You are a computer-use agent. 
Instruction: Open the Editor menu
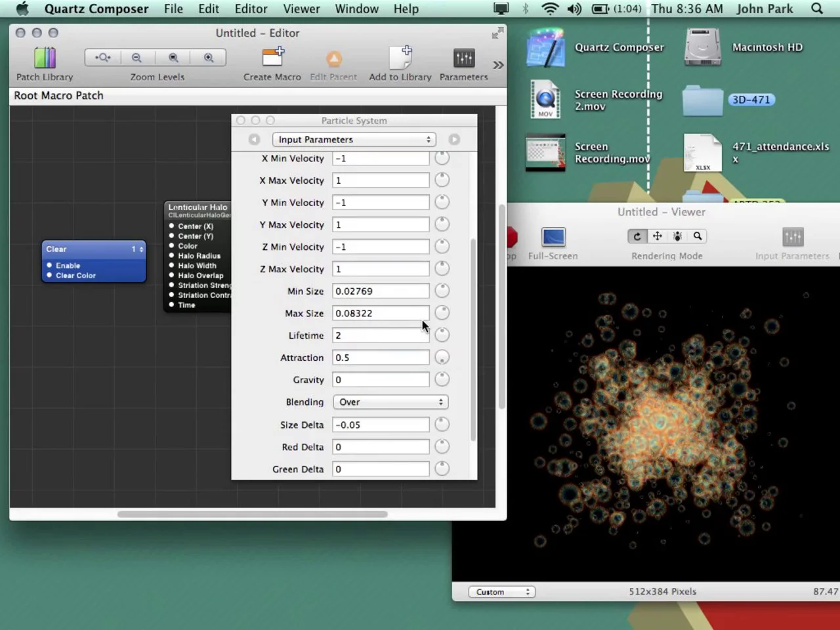[251, 9]
